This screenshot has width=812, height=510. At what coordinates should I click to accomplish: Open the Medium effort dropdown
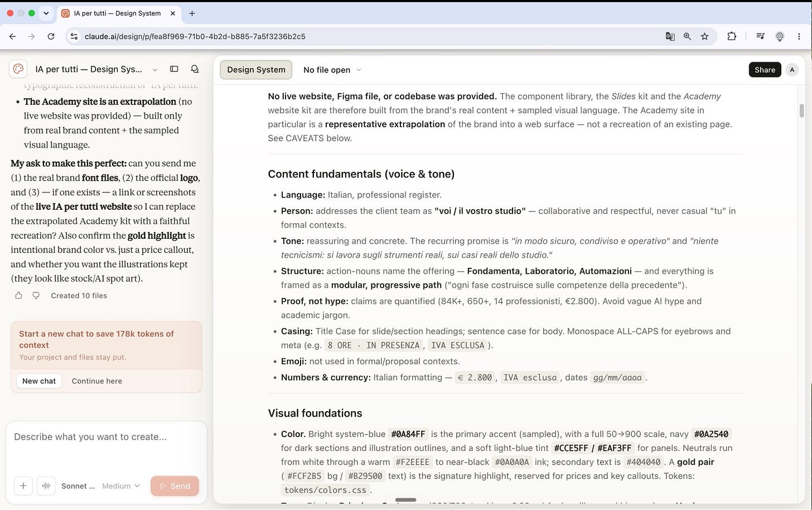(x=120, y=486)
